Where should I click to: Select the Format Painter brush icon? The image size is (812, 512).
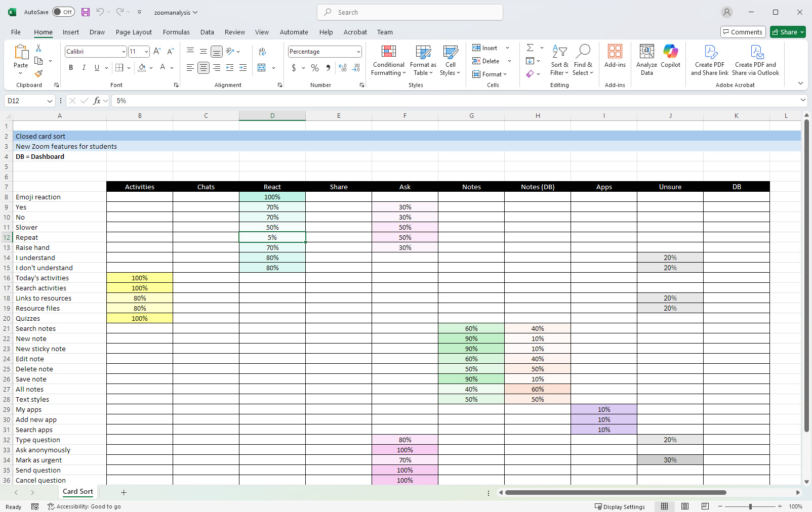[x=38, y=73]
